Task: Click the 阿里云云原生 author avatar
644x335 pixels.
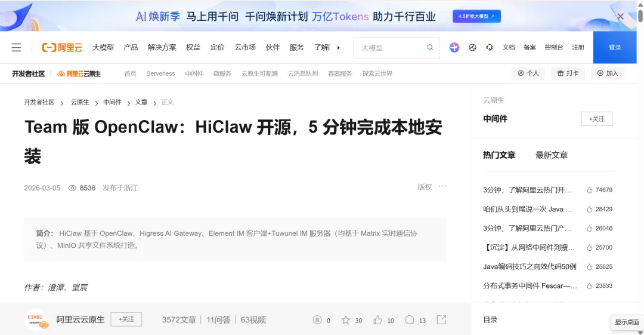Action: pyautogui.click(x=36, y=320)
